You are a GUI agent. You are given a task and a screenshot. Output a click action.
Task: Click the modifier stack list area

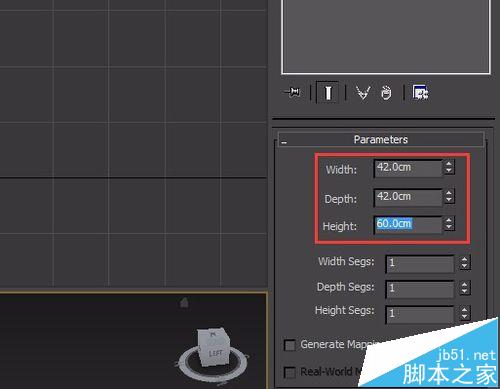click(386, 36)
